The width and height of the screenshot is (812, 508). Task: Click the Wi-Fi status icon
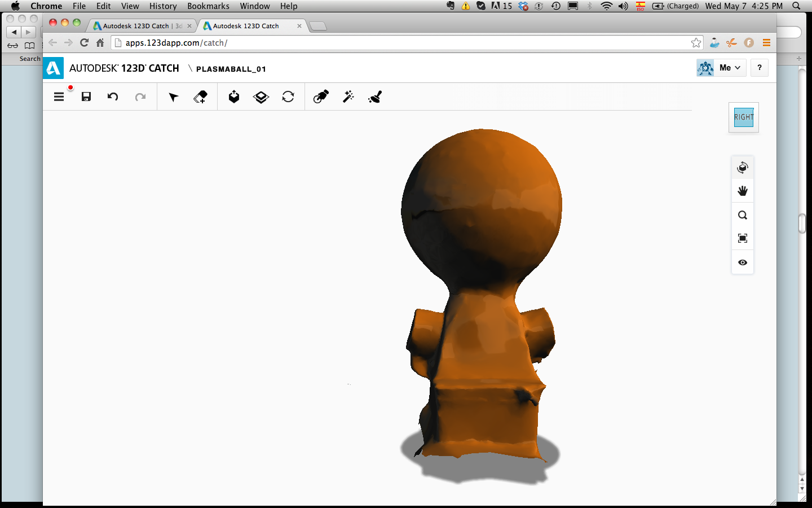coord(607,6)
